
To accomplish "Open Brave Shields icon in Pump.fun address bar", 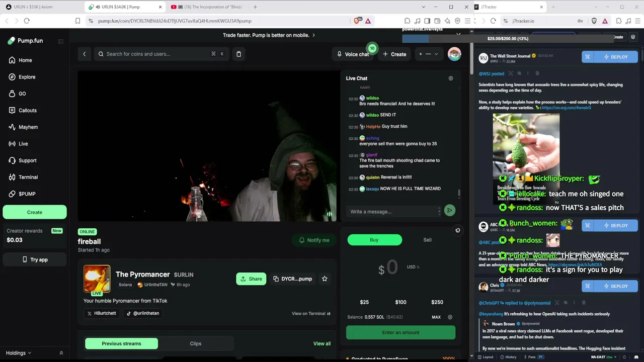I will [357, 21].
